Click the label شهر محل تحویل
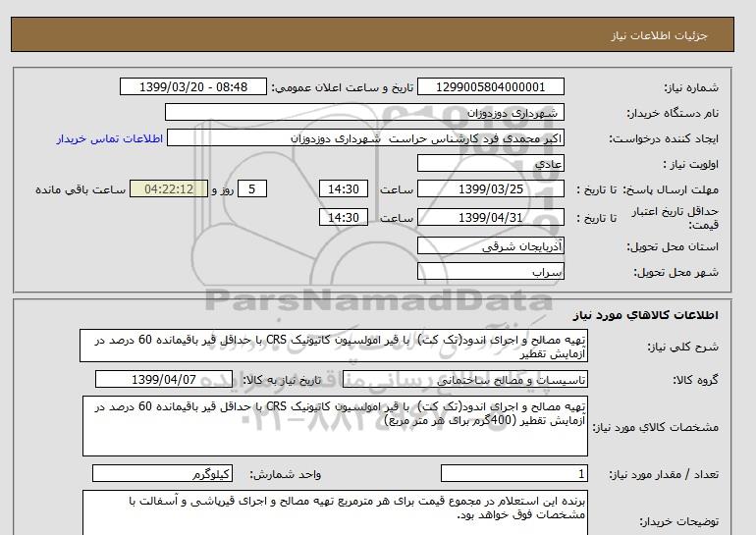This screenshot has width=756, height=535. 675,272
